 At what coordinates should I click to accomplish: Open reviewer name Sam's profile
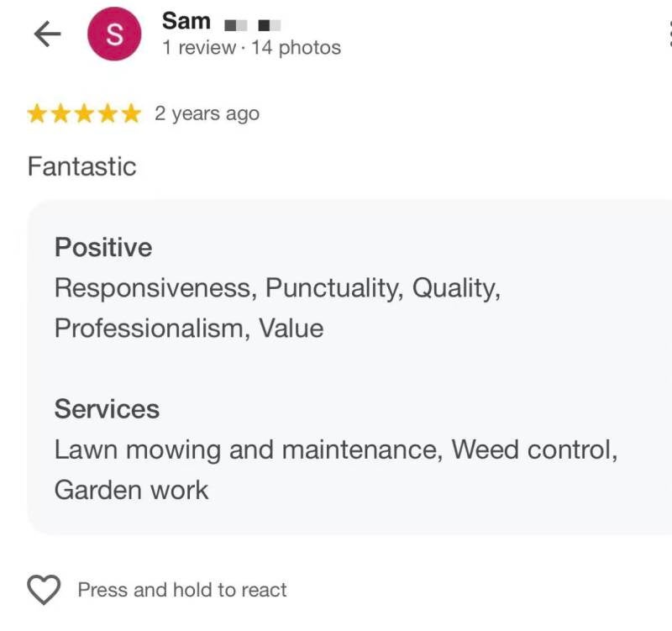[x=186, y=20]
